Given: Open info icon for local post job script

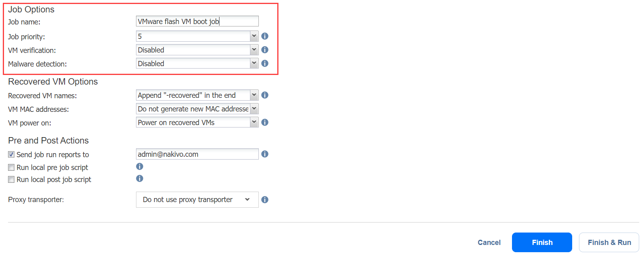Looking at the screenshot, I should coord(140,178).
